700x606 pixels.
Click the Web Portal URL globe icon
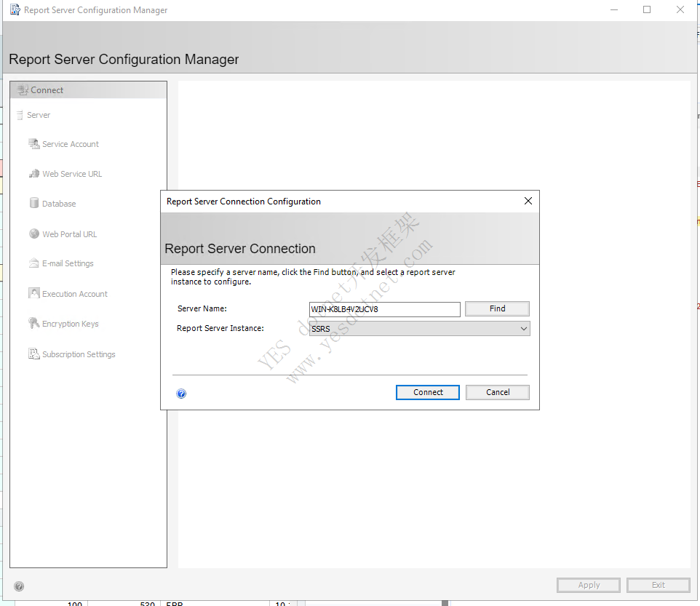[x=34, y=234]
